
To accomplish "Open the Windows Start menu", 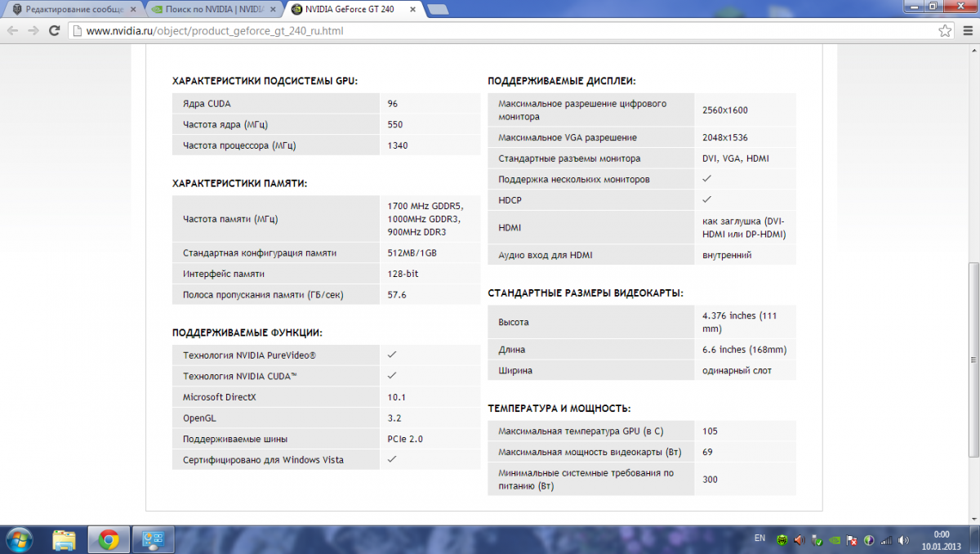I will (x=18, y=539).
